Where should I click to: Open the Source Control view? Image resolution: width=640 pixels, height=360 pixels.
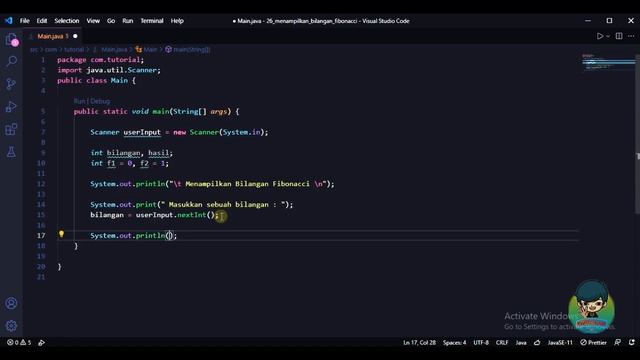tap(11, 84)
